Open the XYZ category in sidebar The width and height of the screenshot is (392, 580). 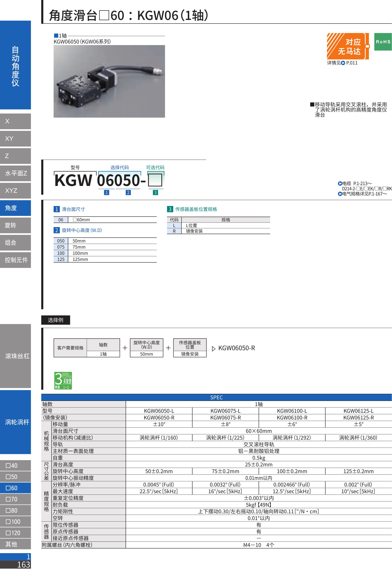(x=15, y=190)
